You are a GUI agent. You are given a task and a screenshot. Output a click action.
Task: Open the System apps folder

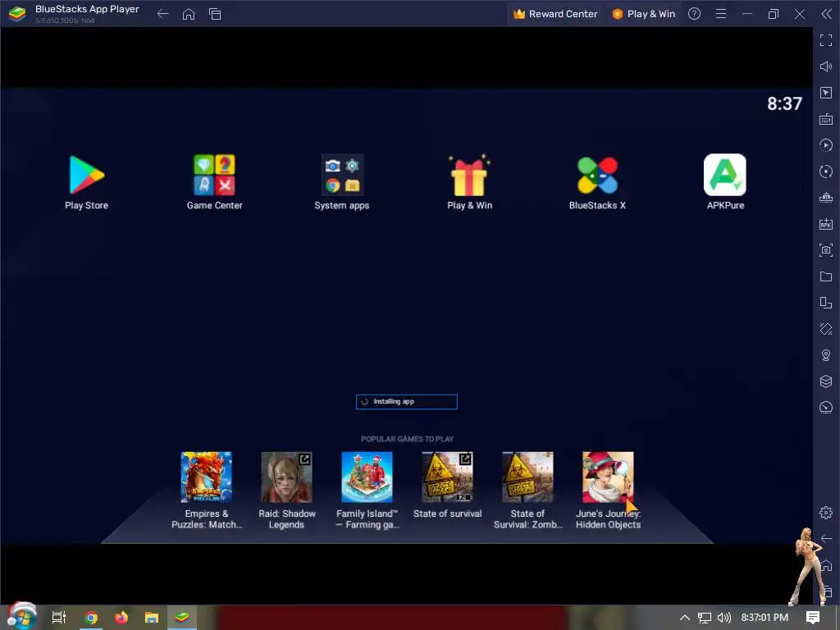tap(342, 181)
